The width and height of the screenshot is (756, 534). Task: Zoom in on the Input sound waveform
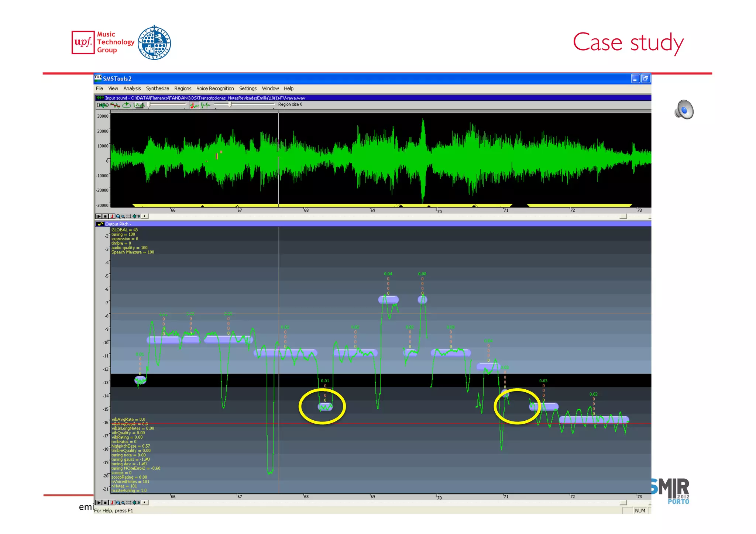coord(118,216)
